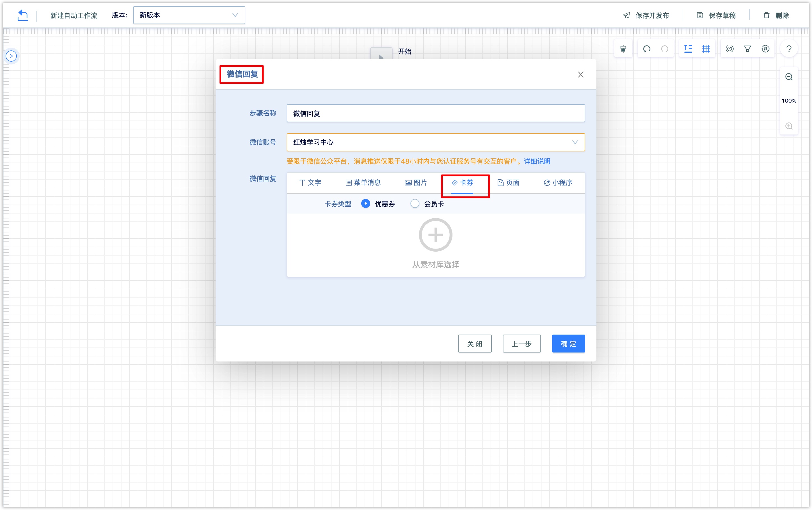Switch to the 图片 tab

[x=416, y=183]
